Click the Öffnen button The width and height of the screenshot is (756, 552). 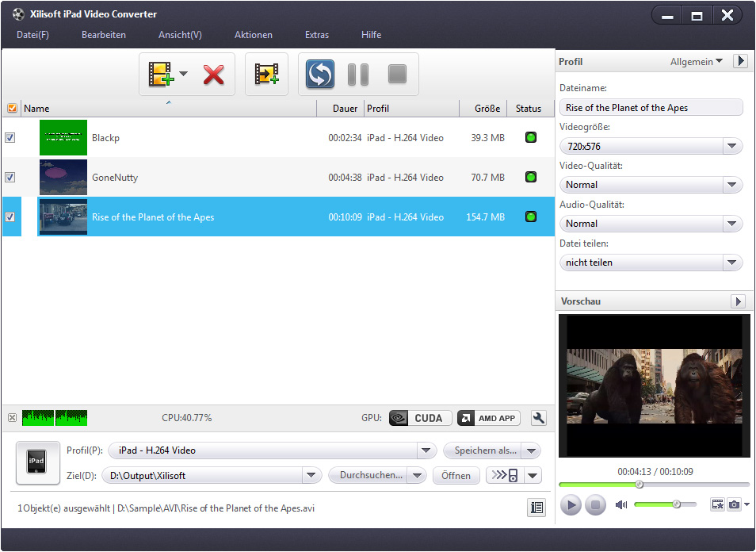[x=456, y=475]
